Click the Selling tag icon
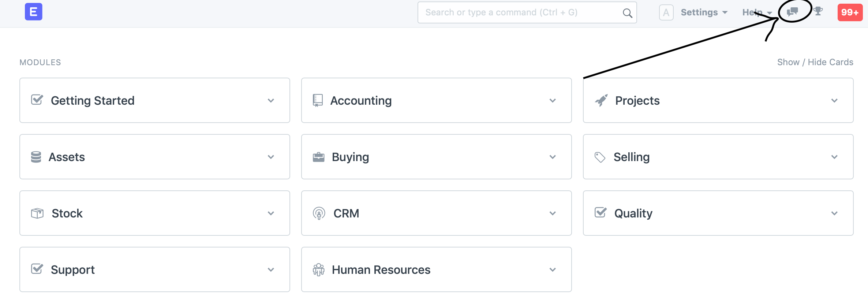Image resolution: width=868 pixels, height=298 pixels. 600,157
